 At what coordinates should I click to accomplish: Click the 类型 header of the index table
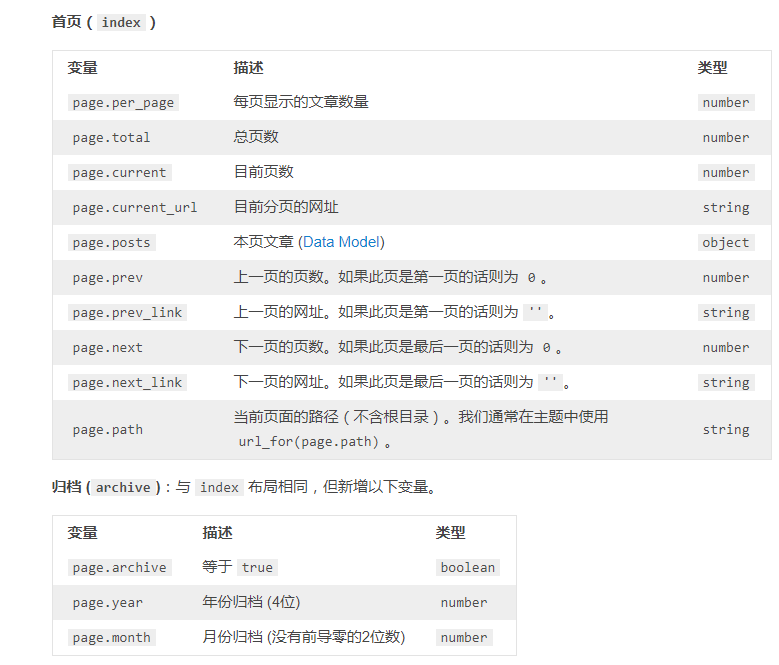[712, 68]
